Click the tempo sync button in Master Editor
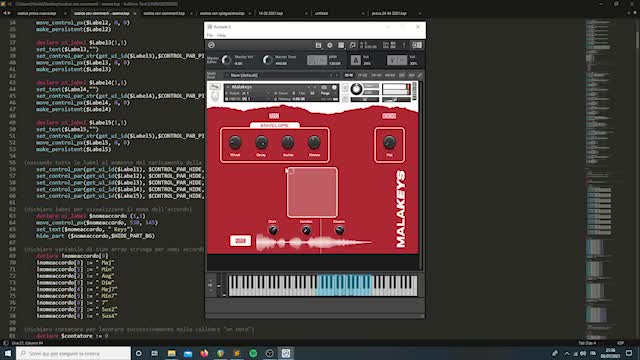Screen dimensions: 640x360 [317, 60]
